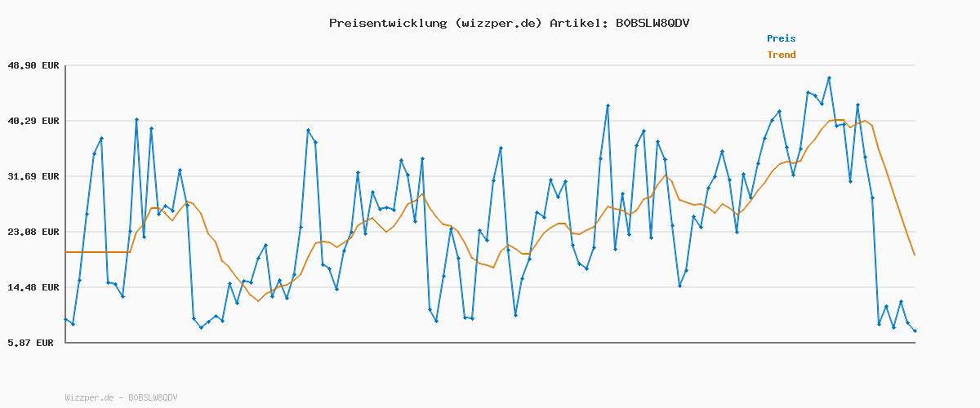Viewport: 980px width, 408px height.
Task: Click the blue Preis legend label
Action: tap(781, 38)
